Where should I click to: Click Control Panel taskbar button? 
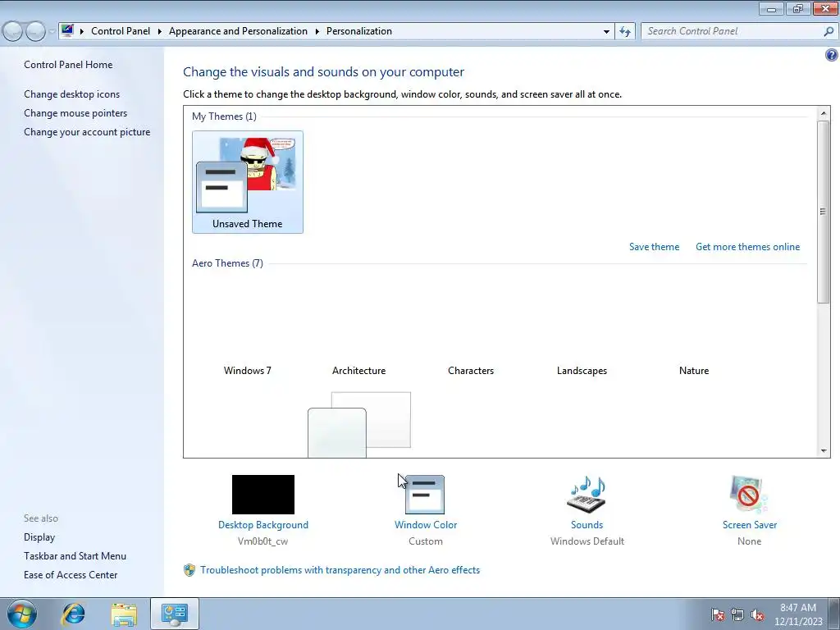[175, 614]
